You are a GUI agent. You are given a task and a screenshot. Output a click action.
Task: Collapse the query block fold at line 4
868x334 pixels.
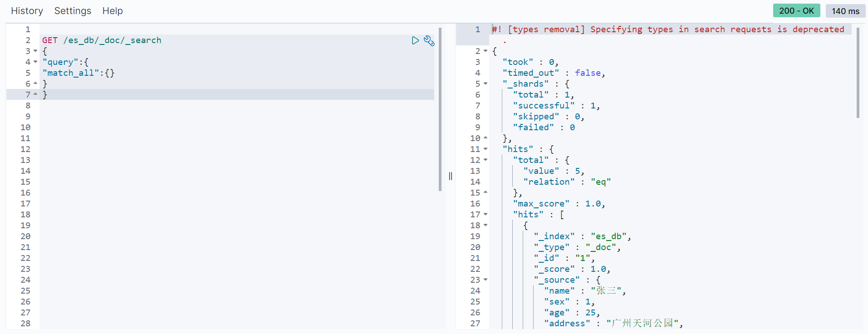tap(35, 62)
